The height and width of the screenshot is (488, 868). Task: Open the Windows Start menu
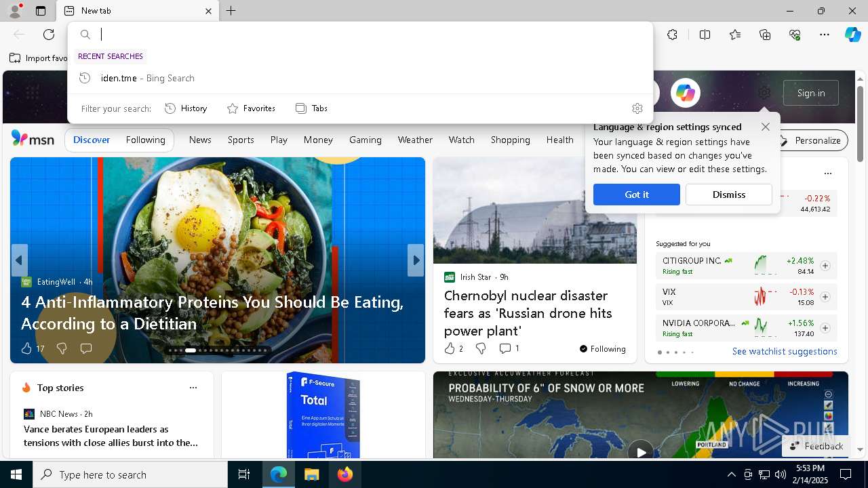pyautogui.click(x=16, y=474)
